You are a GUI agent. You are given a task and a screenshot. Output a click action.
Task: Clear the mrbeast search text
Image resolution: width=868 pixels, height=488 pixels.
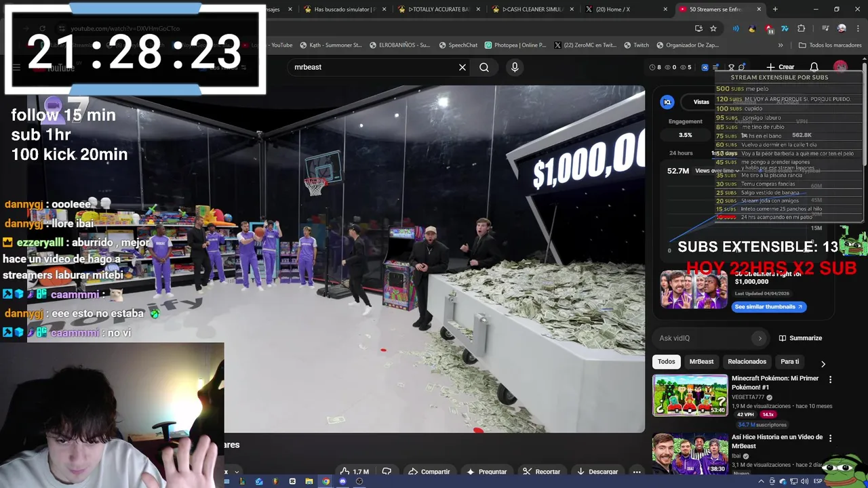462,67
